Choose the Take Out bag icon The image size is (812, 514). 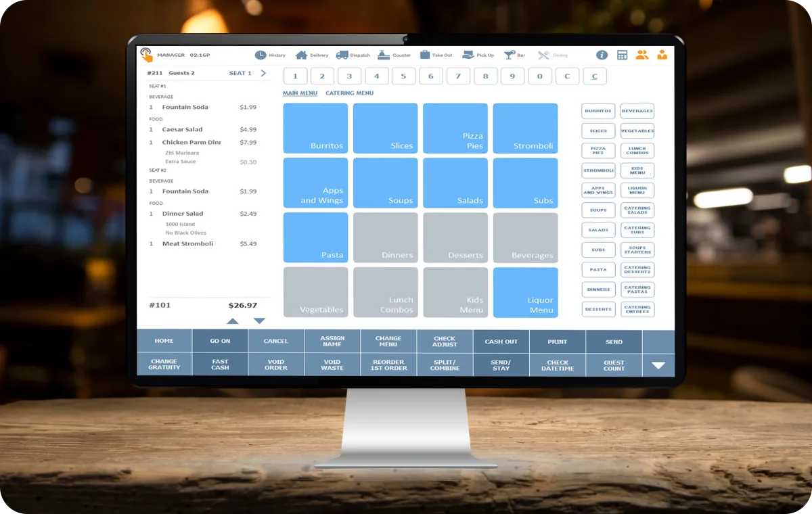click(425, 55)
